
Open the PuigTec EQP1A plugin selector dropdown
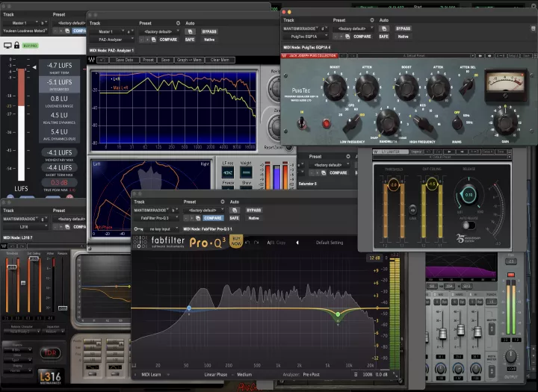pos(306,37)
